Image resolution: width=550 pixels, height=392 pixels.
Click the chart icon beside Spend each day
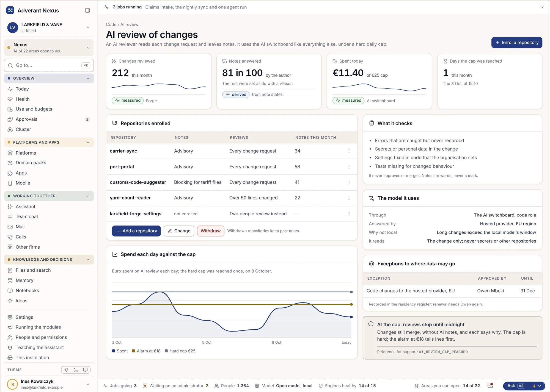[115, 254]
